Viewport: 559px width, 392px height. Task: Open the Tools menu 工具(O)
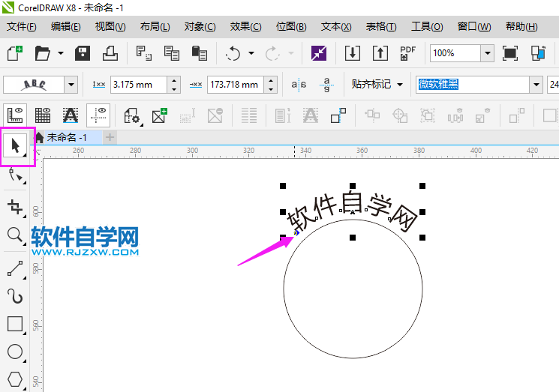coord(427,27)
